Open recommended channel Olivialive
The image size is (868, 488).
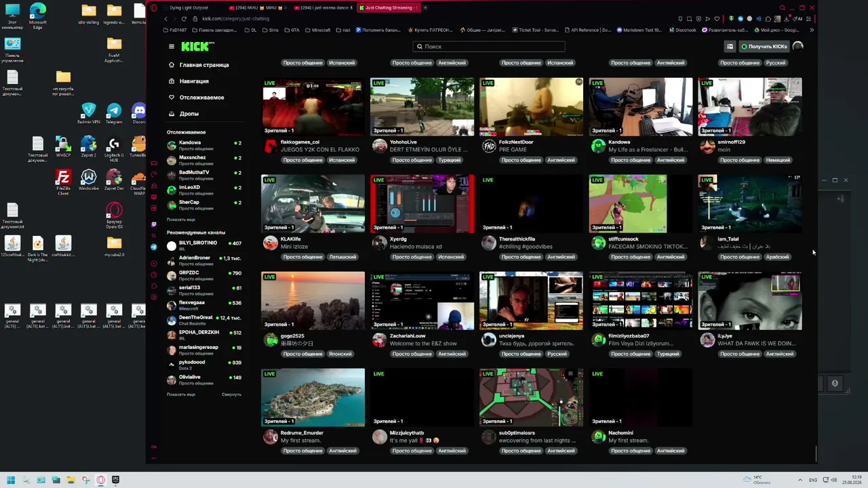(x=204, y=380)
